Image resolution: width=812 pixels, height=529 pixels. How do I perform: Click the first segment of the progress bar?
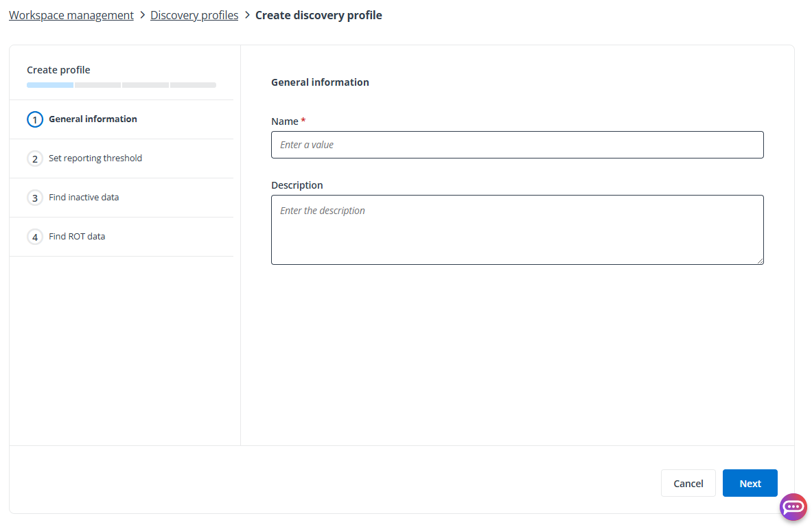(49, 84)
